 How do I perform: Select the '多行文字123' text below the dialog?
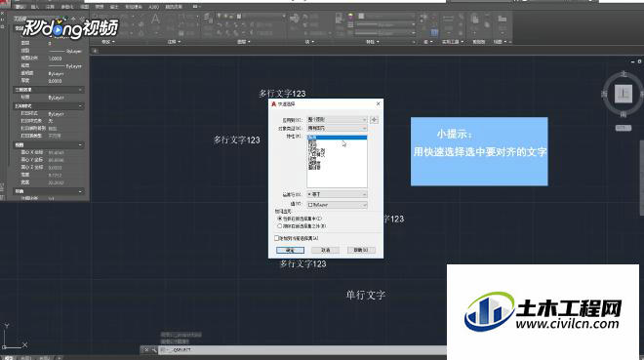[303, 264]
